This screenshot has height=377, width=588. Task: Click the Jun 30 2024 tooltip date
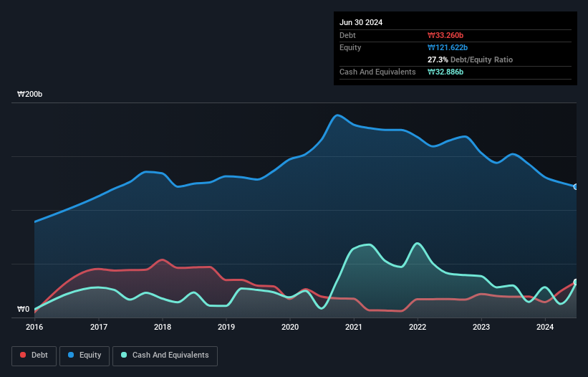[x=361, y=22]
